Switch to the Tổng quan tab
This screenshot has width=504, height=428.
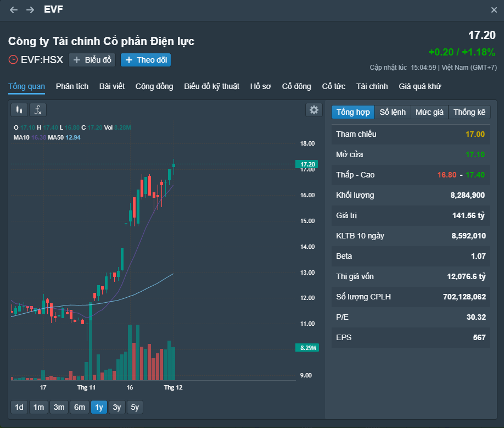(27, 86)
